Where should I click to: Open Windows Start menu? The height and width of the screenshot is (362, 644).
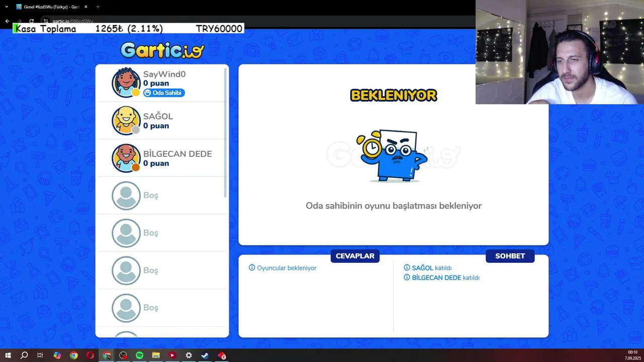[x=8, y=355]
